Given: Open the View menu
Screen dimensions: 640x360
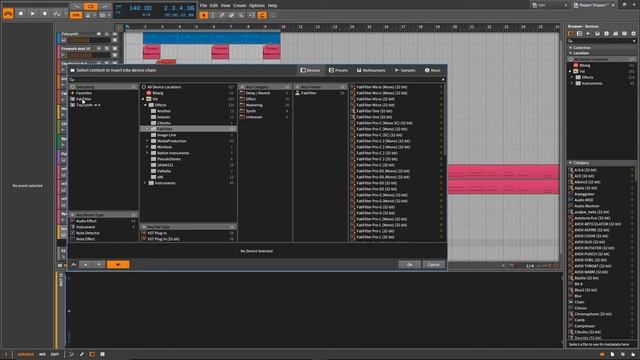Looking at the screenshot, I should point(225,6).
